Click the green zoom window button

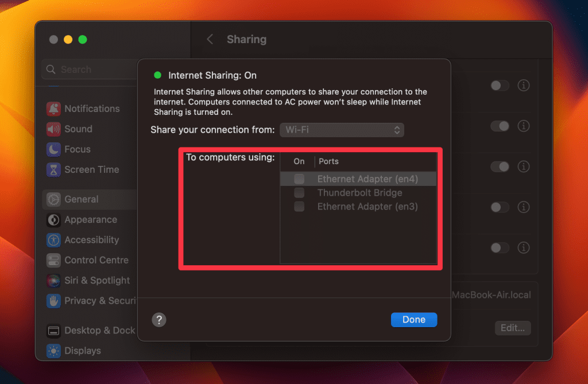[83, 40]
